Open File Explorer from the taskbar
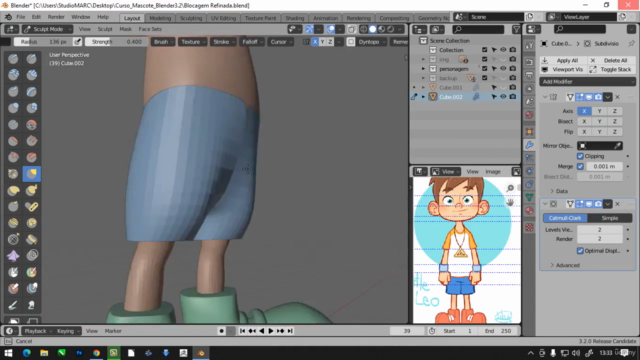 point(44,353)
